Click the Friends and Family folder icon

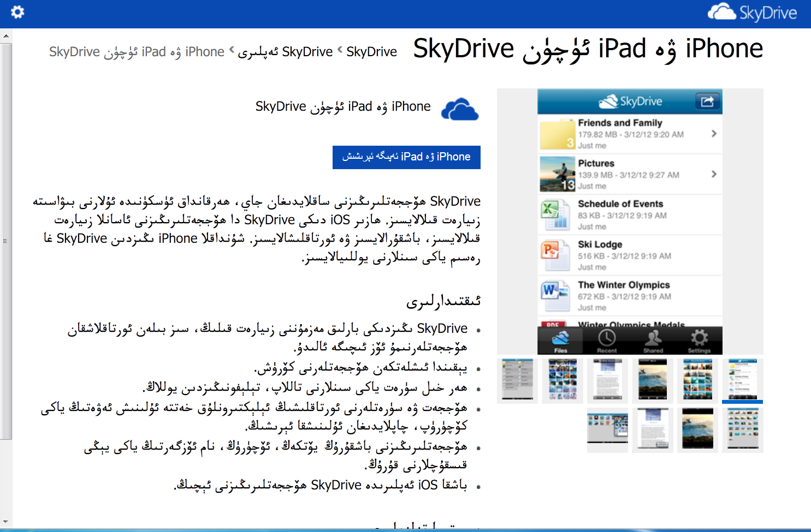point(557,135)
